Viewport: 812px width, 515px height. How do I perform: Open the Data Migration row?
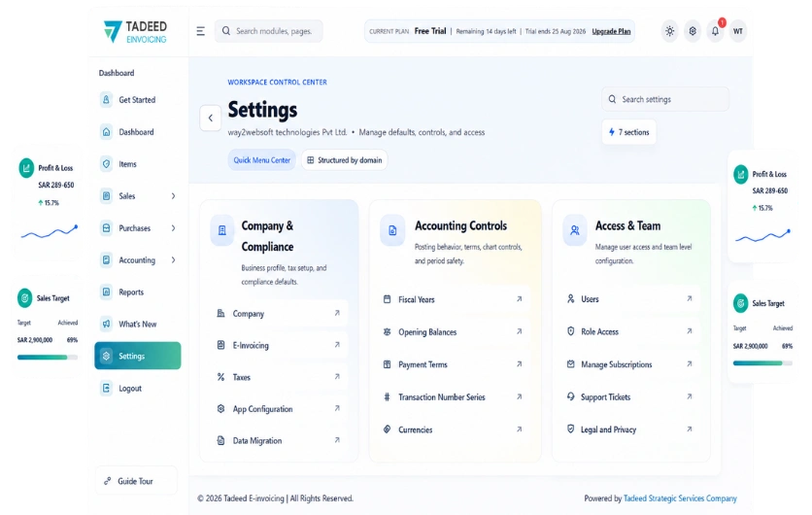pyautogui.click(x=279, y=441)
